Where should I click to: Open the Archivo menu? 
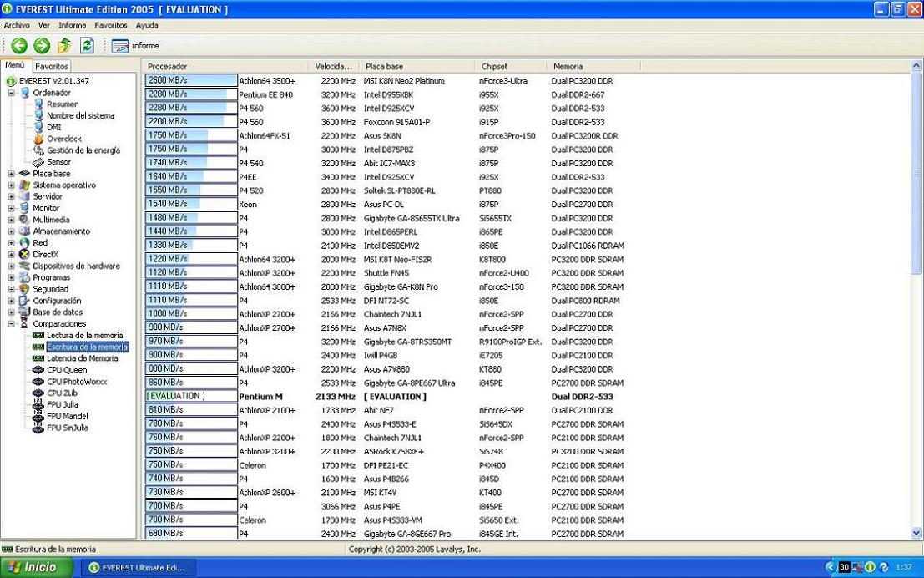tap(17, 25)
